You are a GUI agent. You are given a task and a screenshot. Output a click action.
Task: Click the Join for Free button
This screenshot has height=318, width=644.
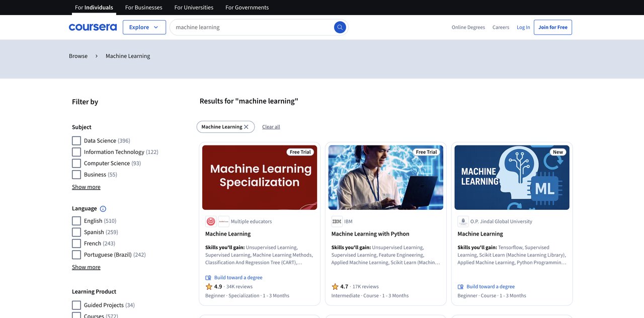coord(553,27)
